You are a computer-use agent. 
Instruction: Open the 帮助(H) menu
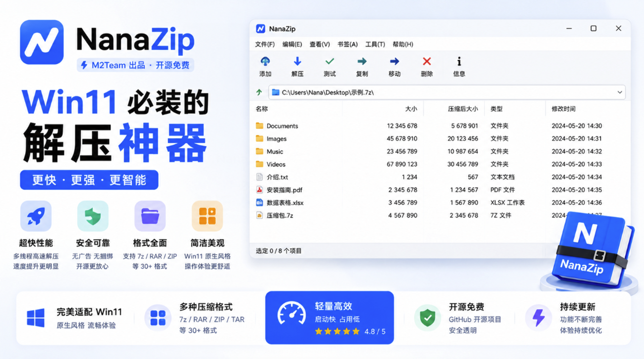tap(403, 44)
